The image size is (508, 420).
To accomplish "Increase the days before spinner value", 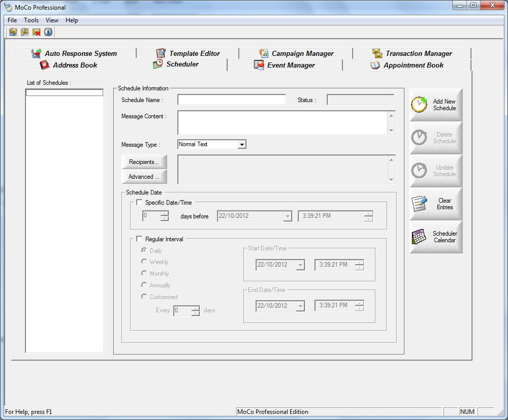I will pyautogui.click(x=165, y=213).
